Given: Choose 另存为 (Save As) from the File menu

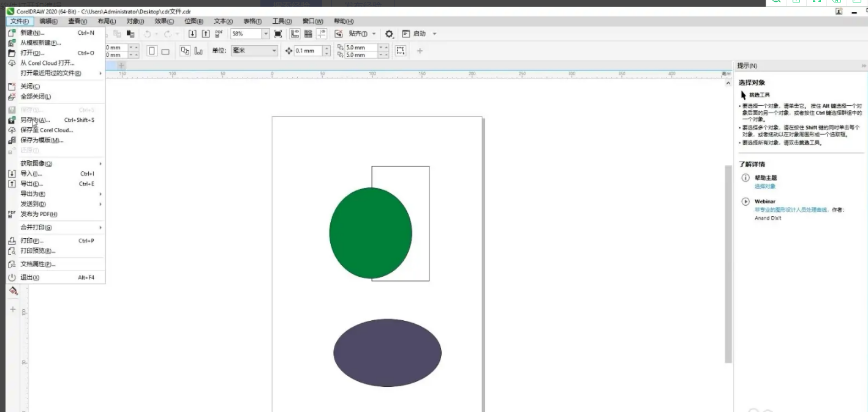Looking at the screenshot, I should coord(35,120).
